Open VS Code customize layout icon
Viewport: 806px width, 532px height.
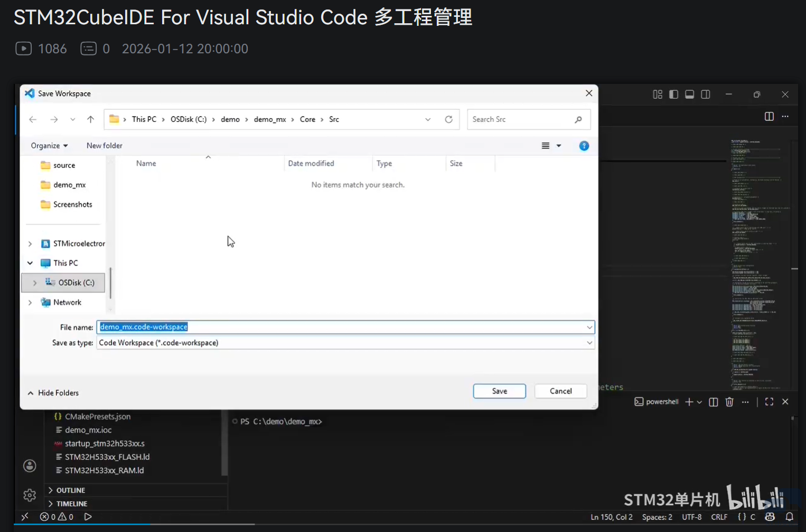click(x=658, y=94)
